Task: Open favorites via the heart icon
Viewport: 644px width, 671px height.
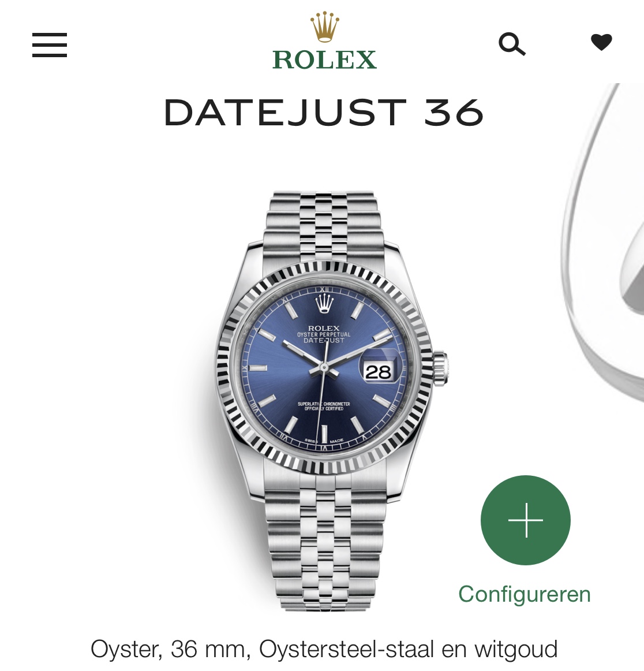Action: (601, 42)
